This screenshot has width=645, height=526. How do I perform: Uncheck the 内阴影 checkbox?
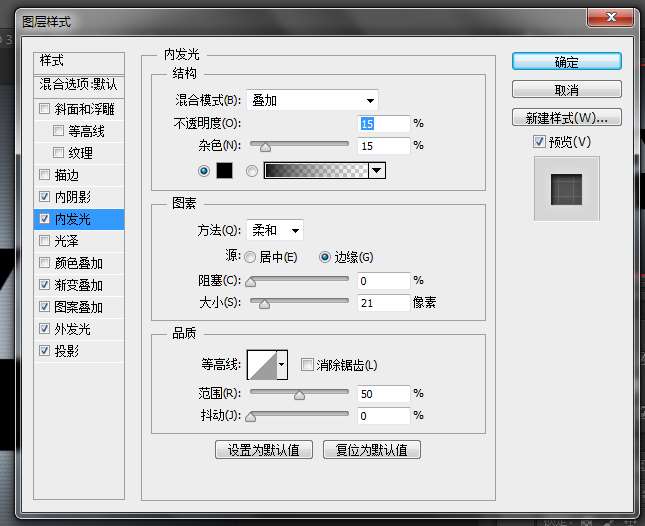(44, 197)
